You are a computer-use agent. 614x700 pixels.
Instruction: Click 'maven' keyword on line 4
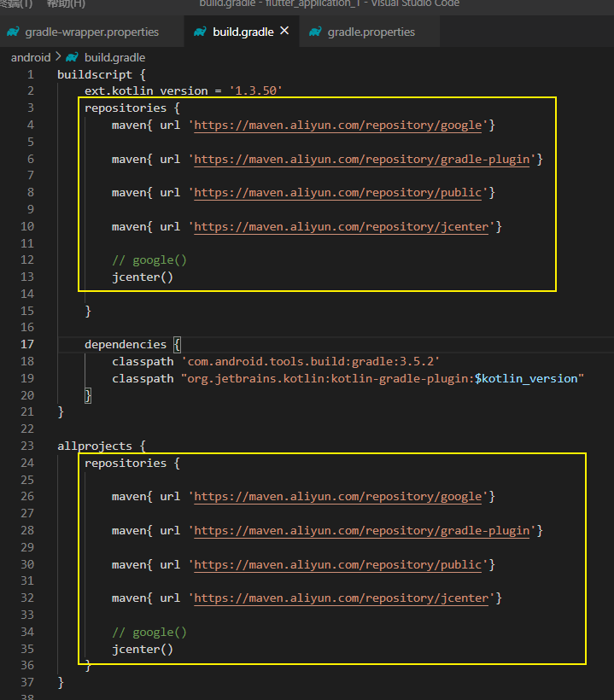tap(129, 125)
